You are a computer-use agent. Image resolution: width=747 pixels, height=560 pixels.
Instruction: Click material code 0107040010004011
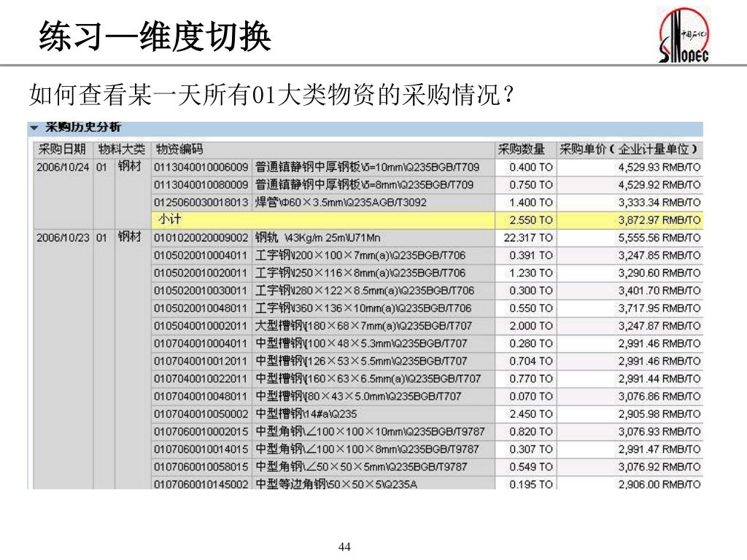(201, 344)
